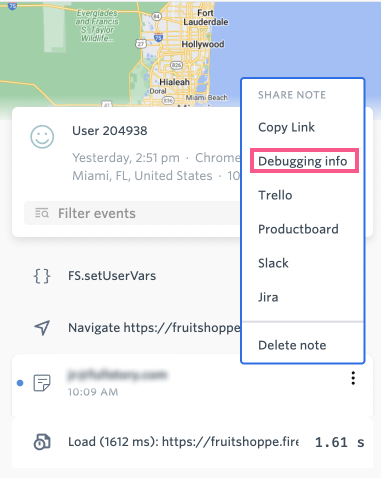The image size is (381, 478).
Task: Click the Load timer icon
Action: [42, 442]
